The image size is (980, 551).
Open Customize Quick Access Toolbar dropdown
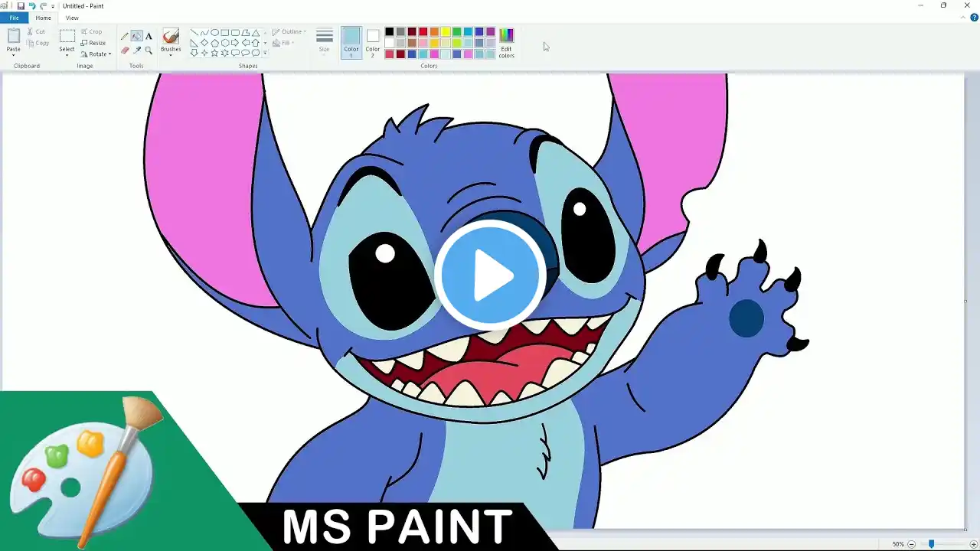click(x=53, y=6)
